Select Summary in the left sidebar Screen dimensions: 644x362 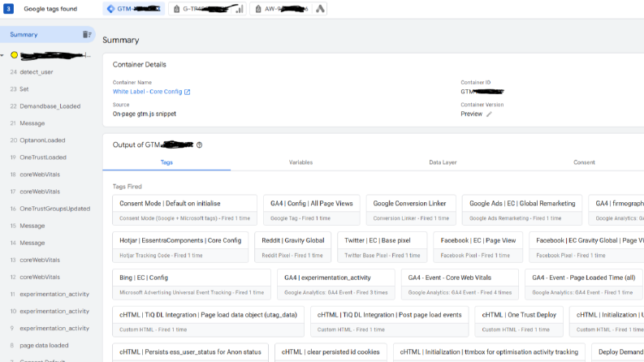pyautogui.click(x=47, y=34)
